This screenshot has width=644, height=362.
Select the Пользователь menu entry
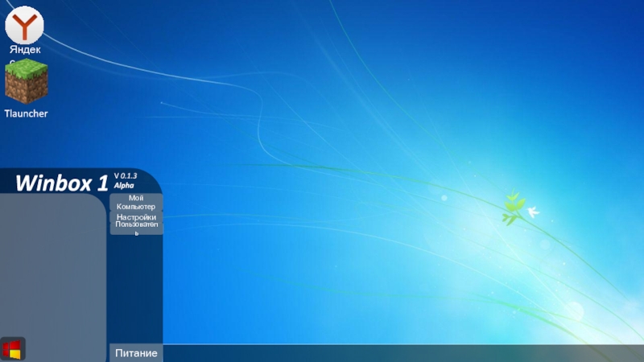pyautogui.click(x=136, y=227)
